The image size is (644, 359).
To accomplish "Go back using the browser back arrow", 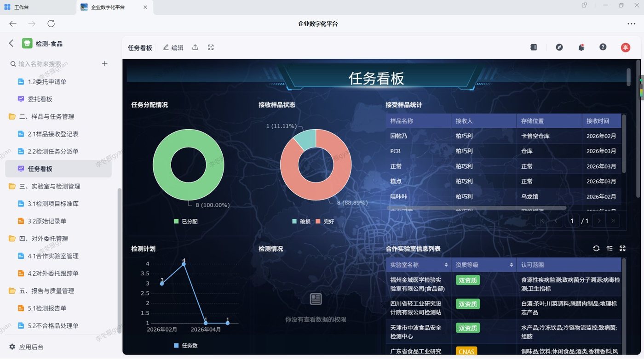I will click(x=13, y=24).
